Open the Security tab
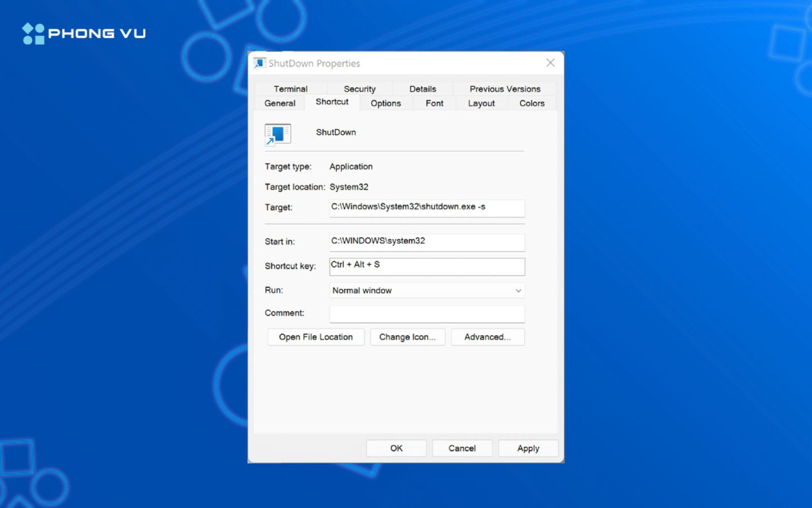The width and height of the screenshot is (812, 508). (359, 89)
